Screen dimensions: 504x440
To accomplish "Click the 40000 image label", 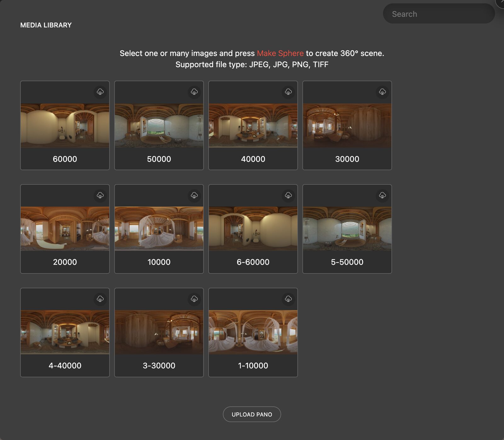I will click(x=253, y=159).
